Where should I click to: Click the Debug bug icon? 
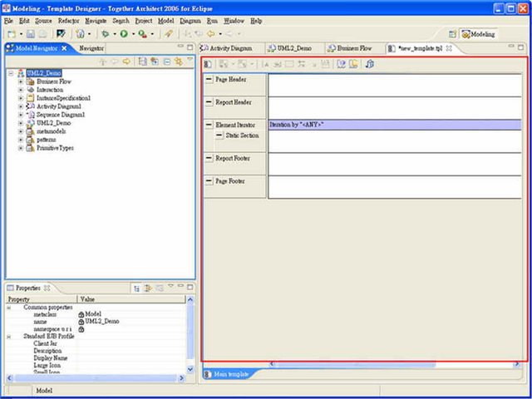(106, 33)
